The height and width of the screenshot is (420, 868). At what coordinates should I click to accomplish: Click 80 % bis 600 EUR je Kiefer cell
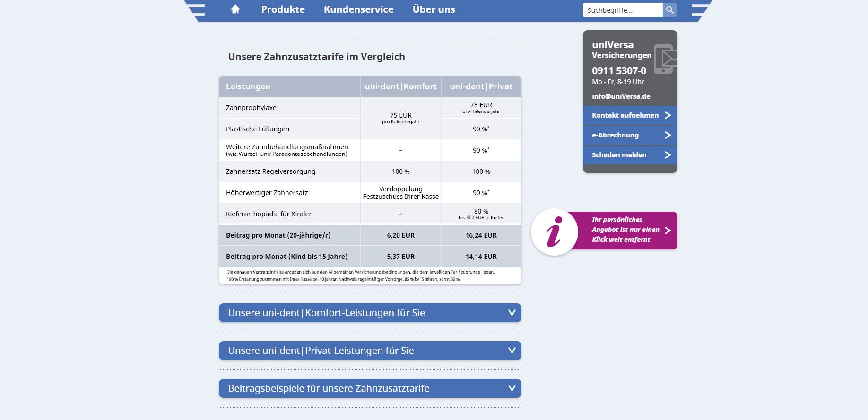coord(481,214)
